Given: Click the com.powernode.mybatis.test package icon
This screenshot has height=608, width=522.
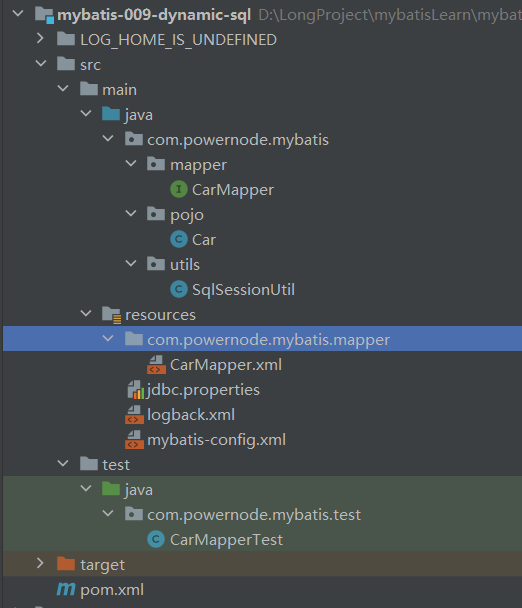Looking at the screenshot, I should coord(134,514).
